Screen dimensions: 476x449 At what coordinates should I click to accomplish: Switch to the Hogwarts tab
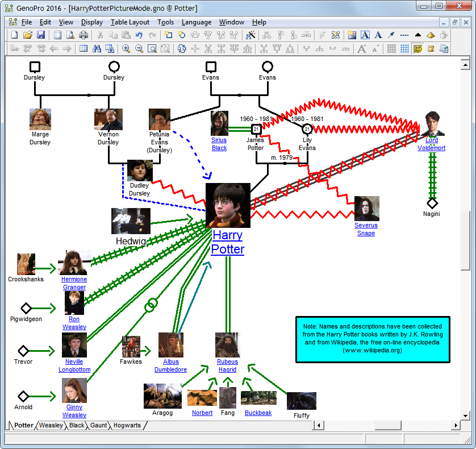(x=127, y=425)
